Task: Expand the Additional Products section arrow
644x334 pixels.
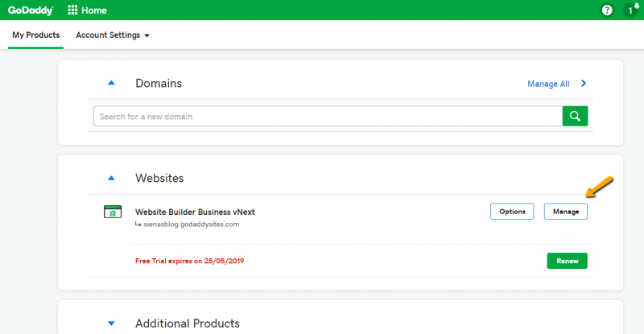Action: pos(111,324)
